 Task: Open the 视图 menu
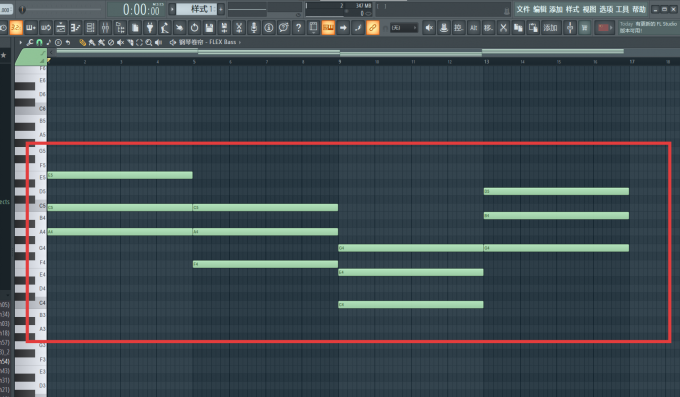(589, 9)
